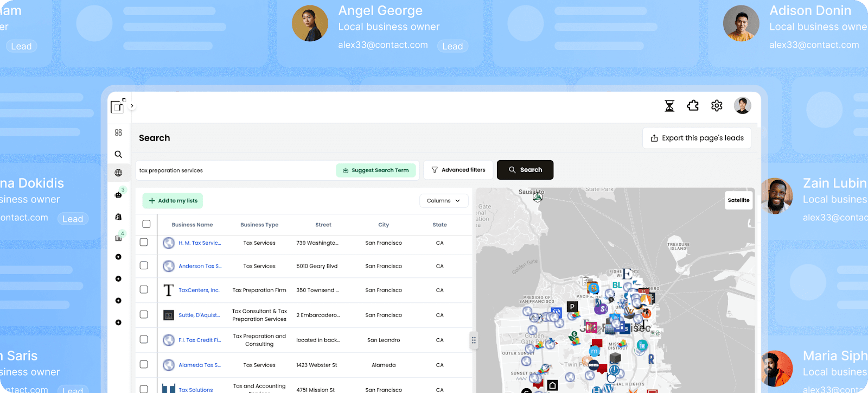
Task: Click the black Search button
Action: click(525, 170)
